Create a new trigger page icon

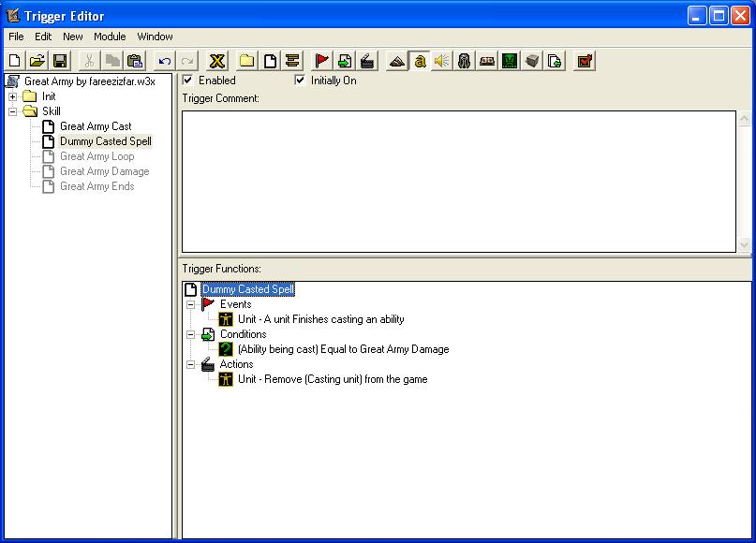270,61
